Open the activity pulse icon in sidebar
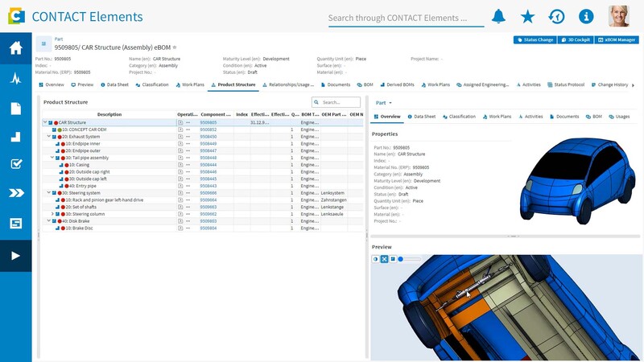The width and height of the screenshot is (644, 362). (x=15, y=78)
